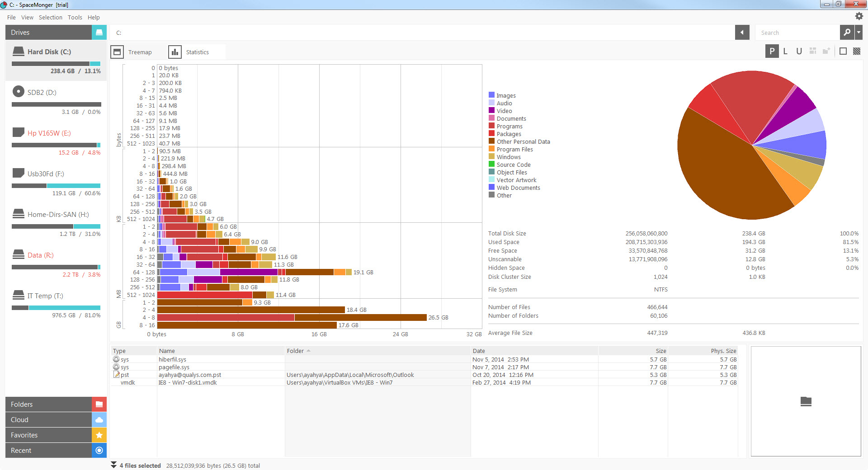Select the hiberfil.sys file row

tap(173, 360)
